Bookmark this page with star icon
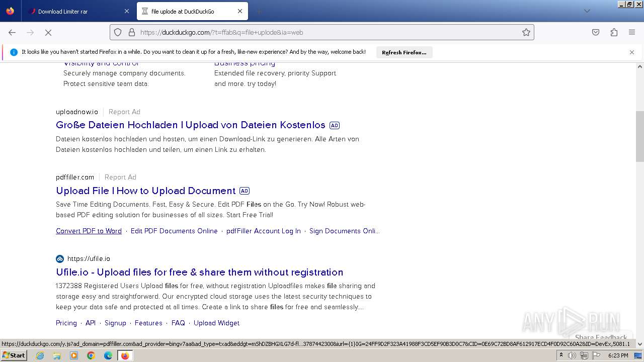 (x=526, y=32)
